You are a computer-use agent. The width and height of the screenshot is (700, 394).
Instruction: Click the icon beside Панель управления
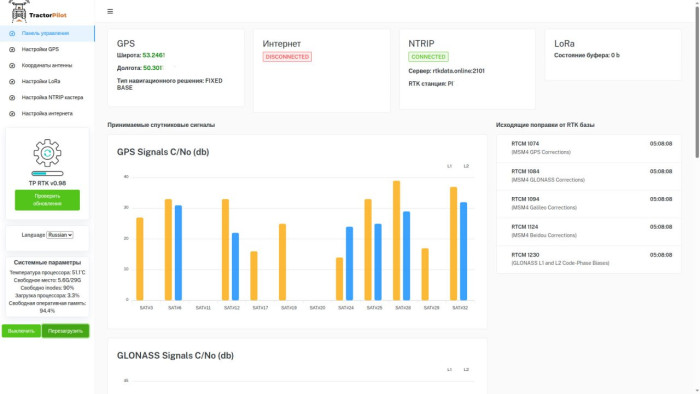[12, 33]
